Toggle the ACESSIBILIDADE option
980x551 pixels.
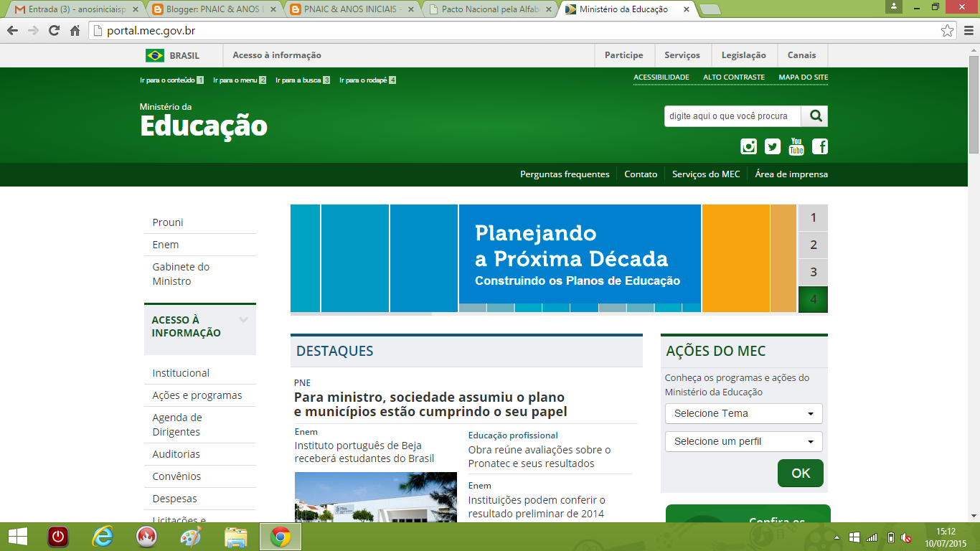click(661, 77)
